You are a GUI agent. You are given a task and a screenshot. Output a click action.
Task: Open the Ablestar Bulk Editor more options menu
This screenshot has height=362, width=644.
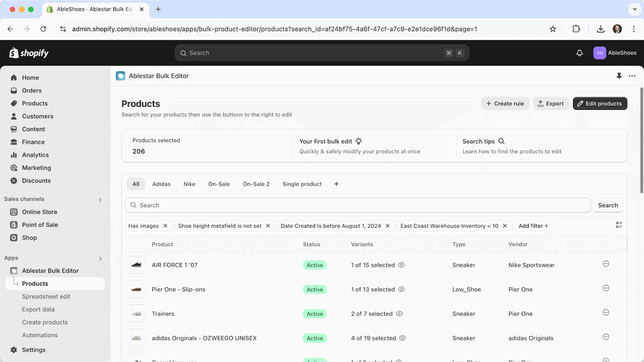click(x=631, y=76)
